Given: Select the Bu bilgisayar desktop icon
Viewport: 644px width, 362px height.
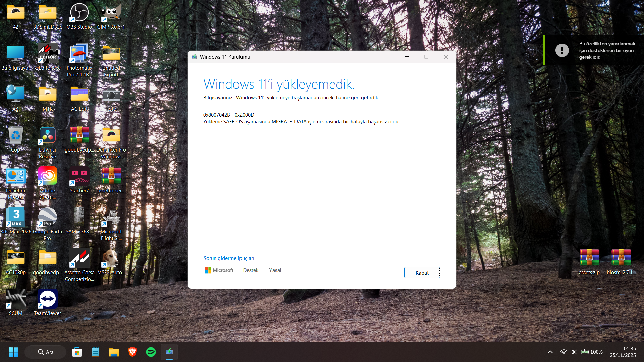Looking at the screenshot, I should click(16, 54).
